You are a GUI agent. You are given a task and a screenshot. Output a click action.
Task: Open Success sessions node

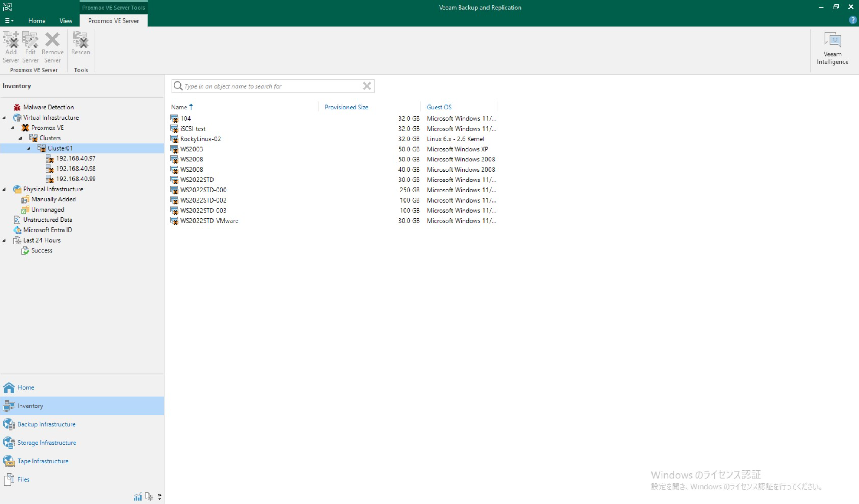click(x=42, y=250)
